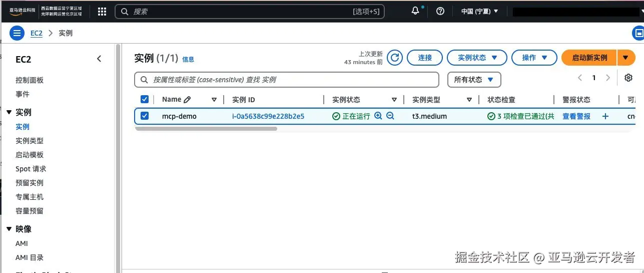Go to previous page arrow
The image size is (644, 273).
coord(580,78)
